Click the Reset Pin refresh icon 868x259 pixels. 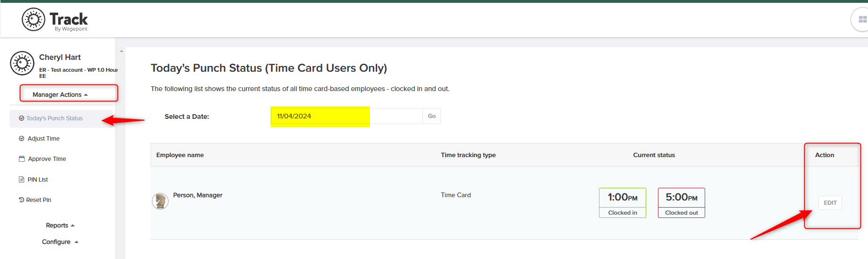(x=21, y=200)
